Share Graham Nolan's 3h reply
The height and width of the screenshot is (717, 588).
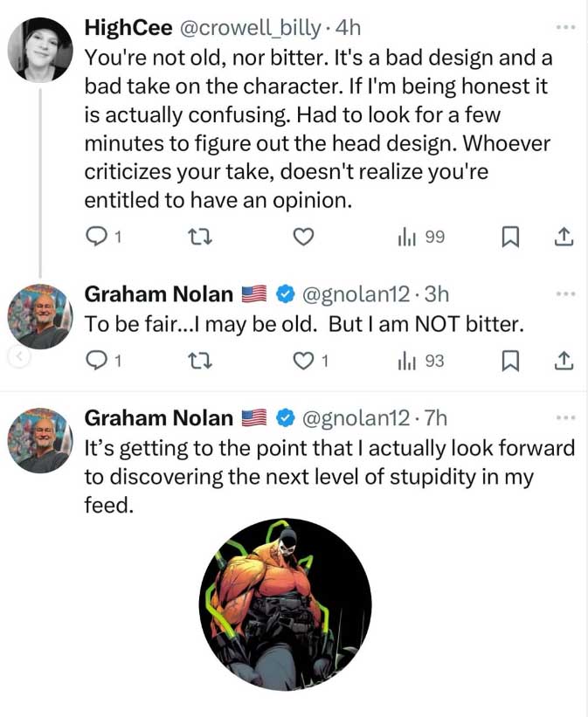[564, 359]
